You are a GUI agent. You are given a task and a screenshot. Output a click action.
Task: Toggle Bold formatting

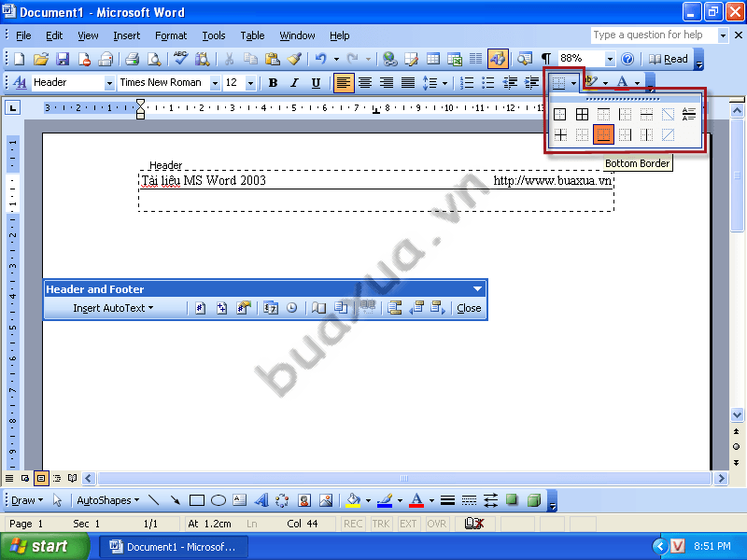(x=273, y=83)
